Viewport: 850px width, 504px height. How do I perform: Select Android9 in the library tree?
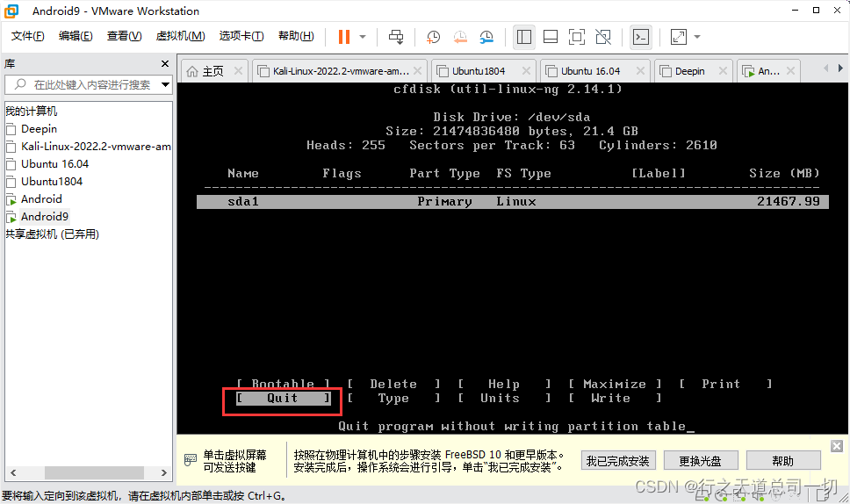(x=45, y=217)
